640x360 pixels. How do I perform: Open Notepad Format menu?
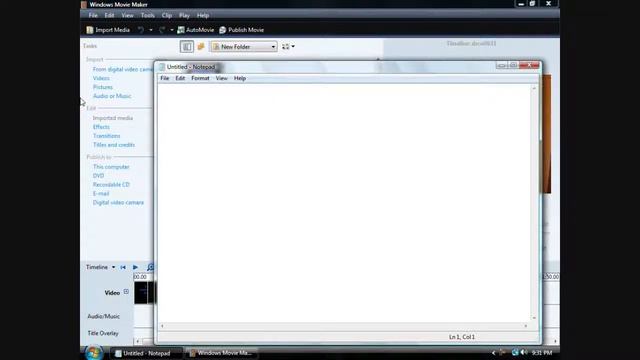click(x=200, y=78)
